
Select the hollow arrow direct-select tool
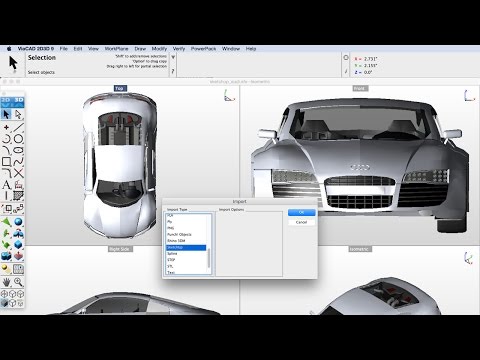coord(18,114)
